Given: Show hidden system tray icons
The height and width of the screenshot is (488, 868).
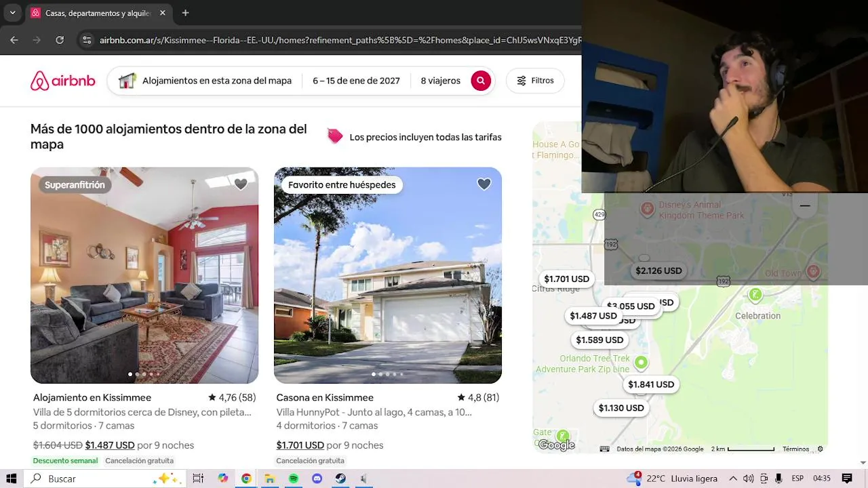Looking at the screenshot, I should [734, 479].
